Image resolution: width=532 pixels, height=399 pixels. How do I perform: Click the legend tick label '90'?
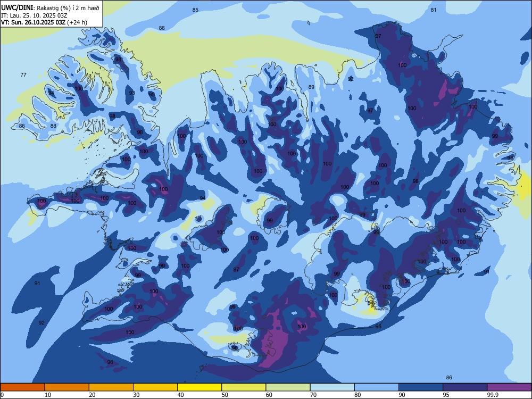402,395
